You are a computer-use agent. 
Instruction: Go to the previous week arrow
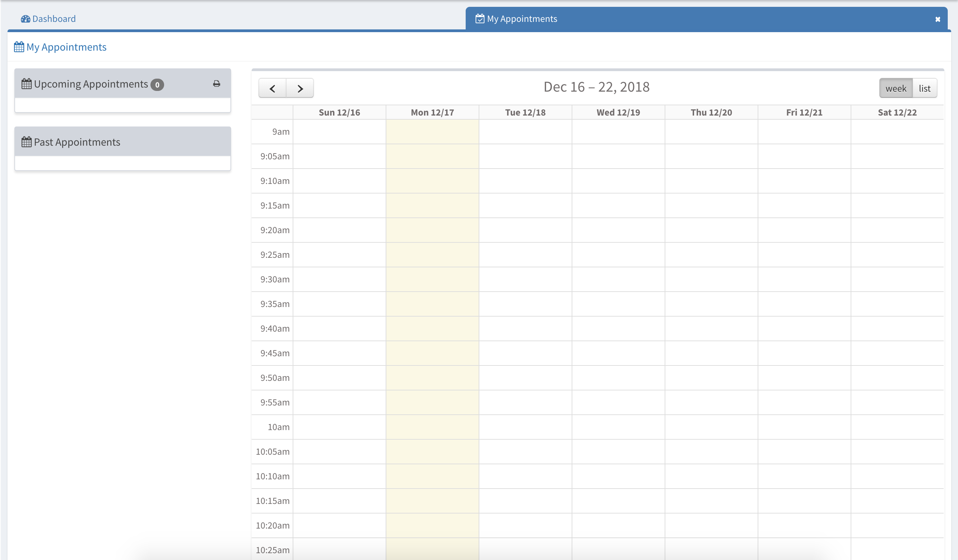coord(272,89)
